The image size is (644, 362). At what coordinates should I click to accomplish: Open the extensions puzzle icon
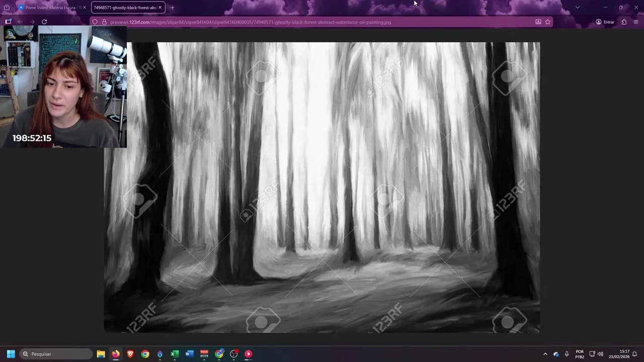tap(624, 22)
